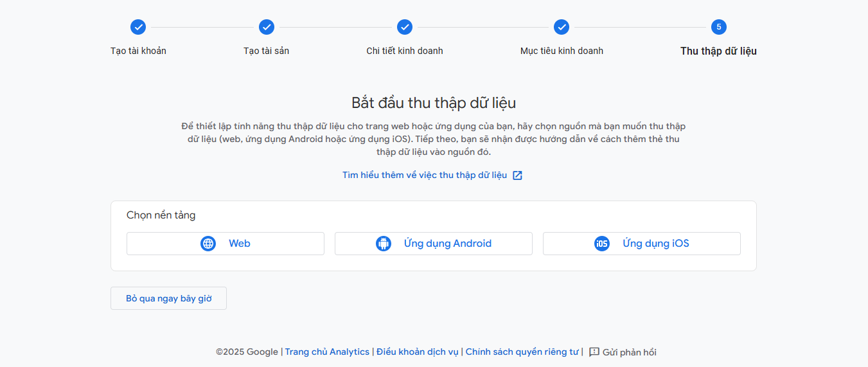
Task: Choose the Ứng dụng iOS platform button
Action: (x=642, y=244)
